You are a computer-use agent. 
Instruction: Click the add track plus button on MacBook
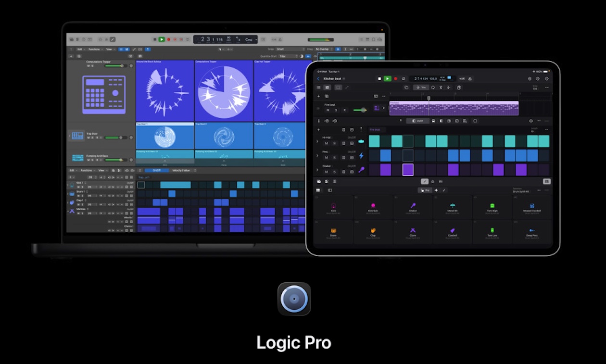(71, 56)
